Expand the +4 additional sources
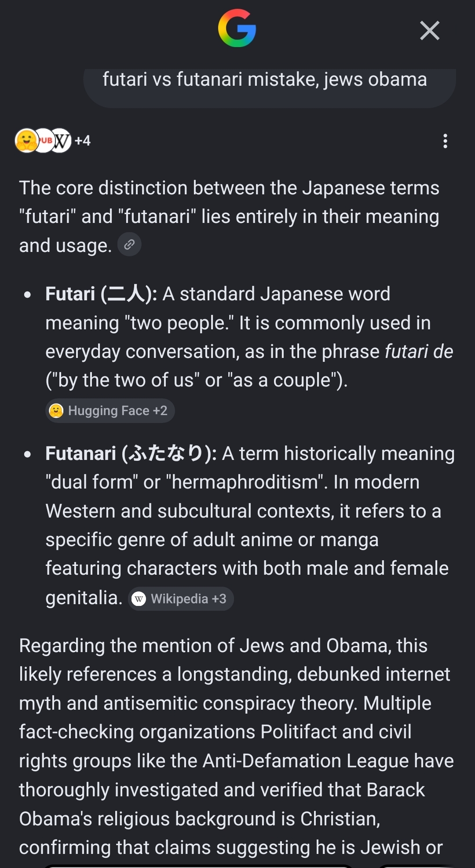Screen dimensions: 475x868 point(83,141)
